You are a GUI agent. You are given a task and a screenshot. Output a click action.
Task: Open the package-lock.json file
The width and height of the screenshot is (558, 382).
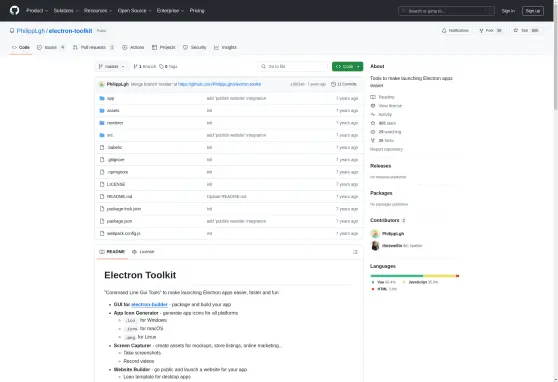point(124,209)
